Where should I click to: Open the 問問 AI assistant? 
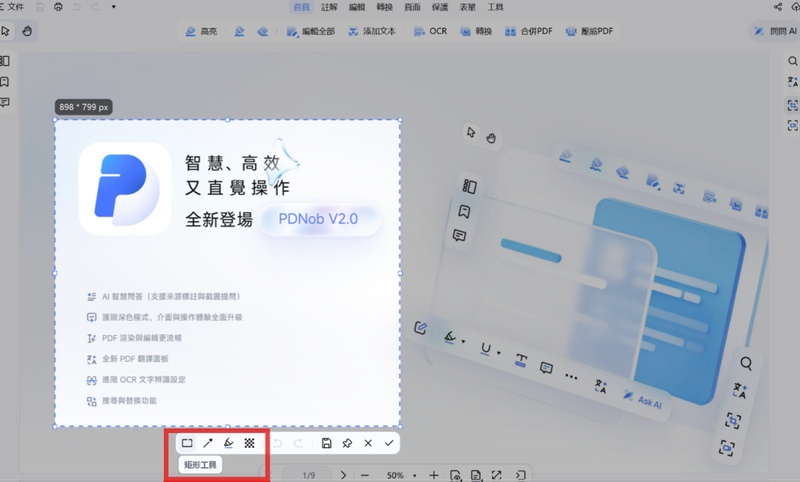774,31
